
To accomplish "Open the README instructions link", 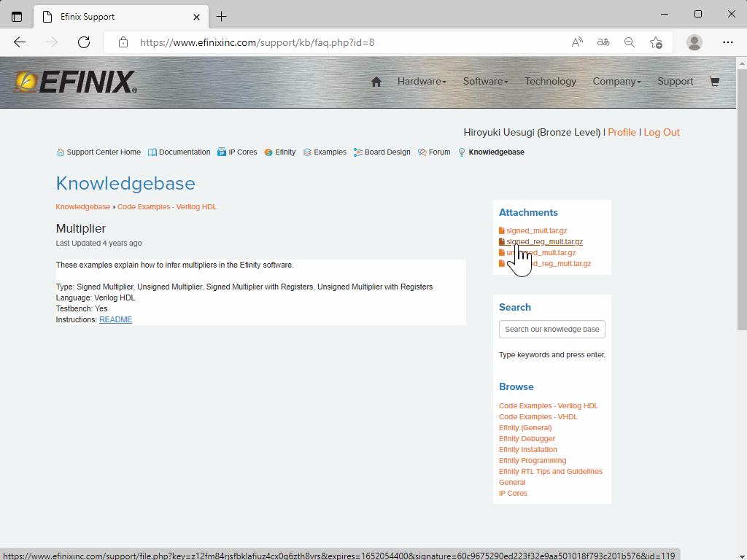I will 116,319.
